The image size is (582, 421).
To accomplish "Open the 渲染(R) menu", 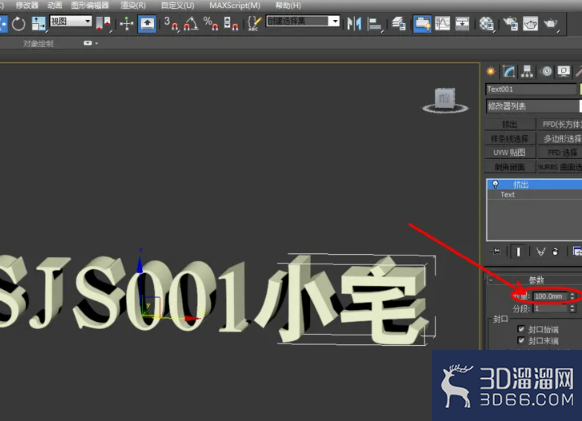I will click(133, 5).
